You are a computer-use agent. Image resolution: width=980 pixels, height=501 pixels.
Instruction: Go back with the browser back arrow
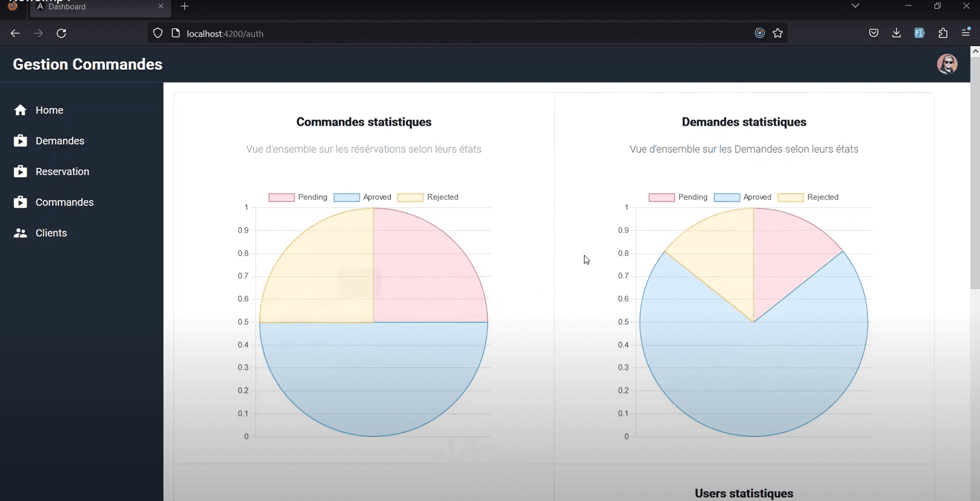pos(15,33)
